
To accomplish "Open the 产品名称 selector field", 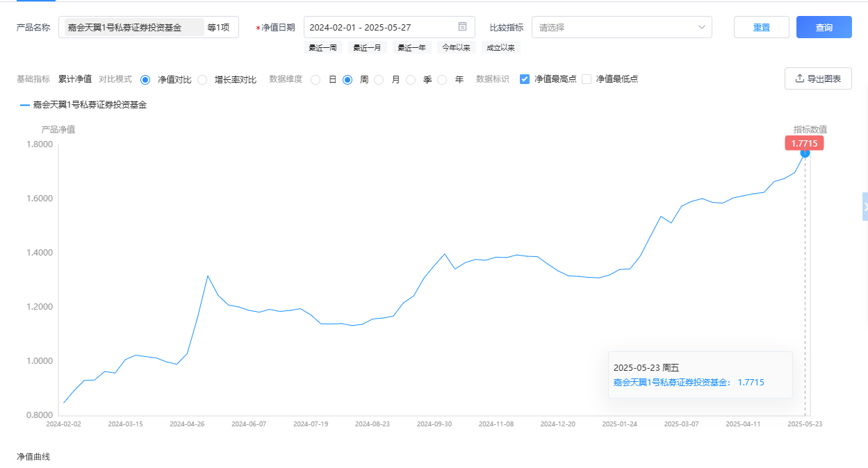I will (148, 28).
